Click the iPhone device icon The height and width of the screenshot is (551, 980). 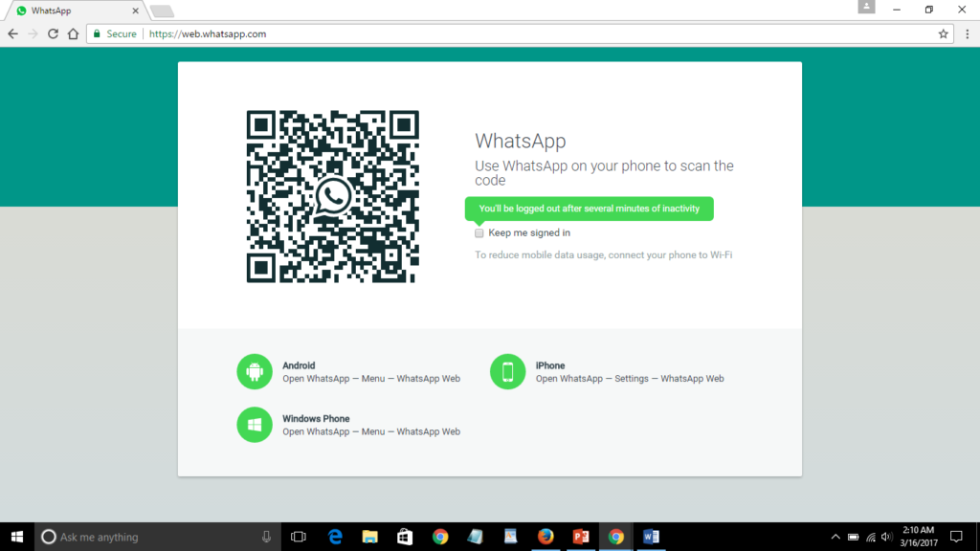pos(507,372)
